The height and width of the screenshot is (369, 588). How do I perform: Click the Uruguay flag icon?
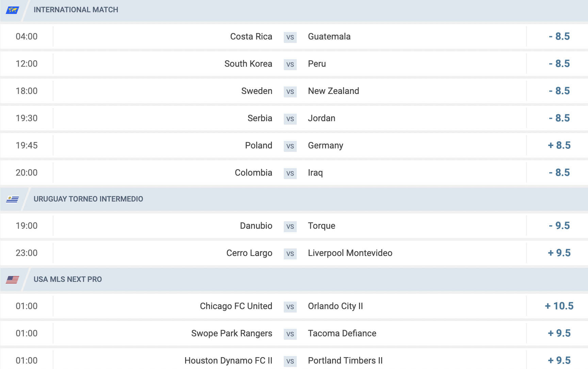(13, 199)
